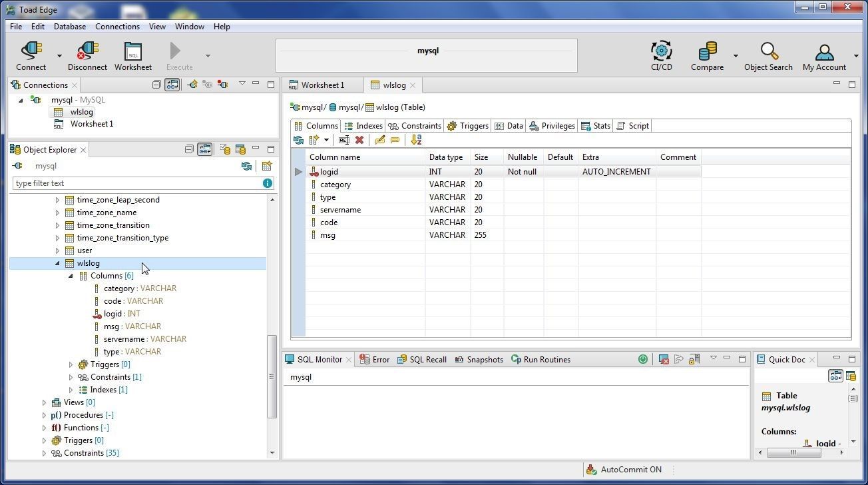Screen dimensions: 868x485
Task: Expand the Indexes [1] node
Action: 71,390
